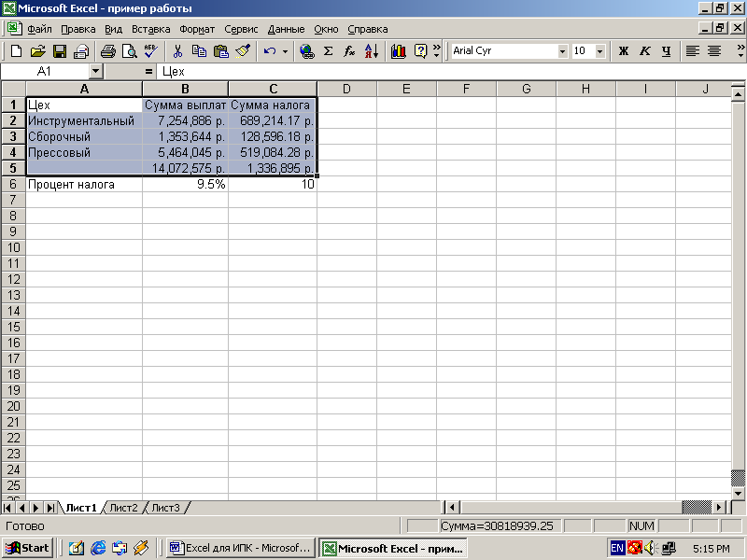Click the volume speaker tray icon
The image size is (747, 560).
pos(650,548)
